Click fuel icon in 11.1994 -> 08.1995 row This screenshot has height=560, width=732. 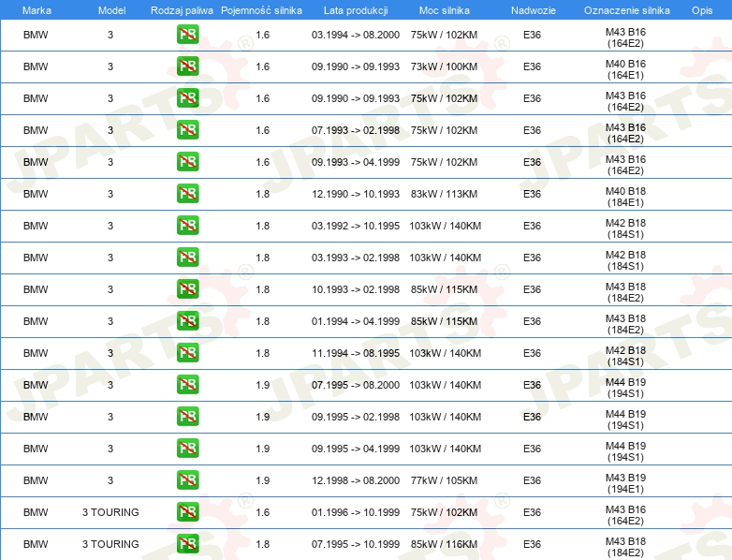(187, 353)
